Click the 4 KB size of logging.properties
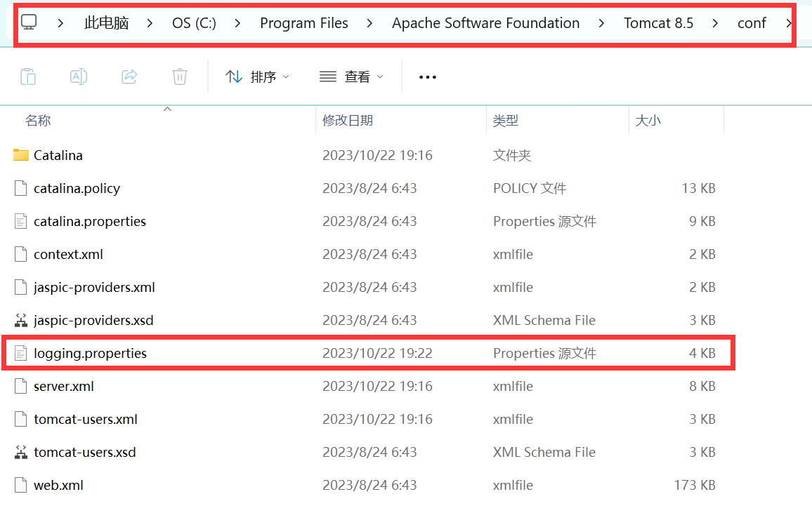 [x=702, y=354]
